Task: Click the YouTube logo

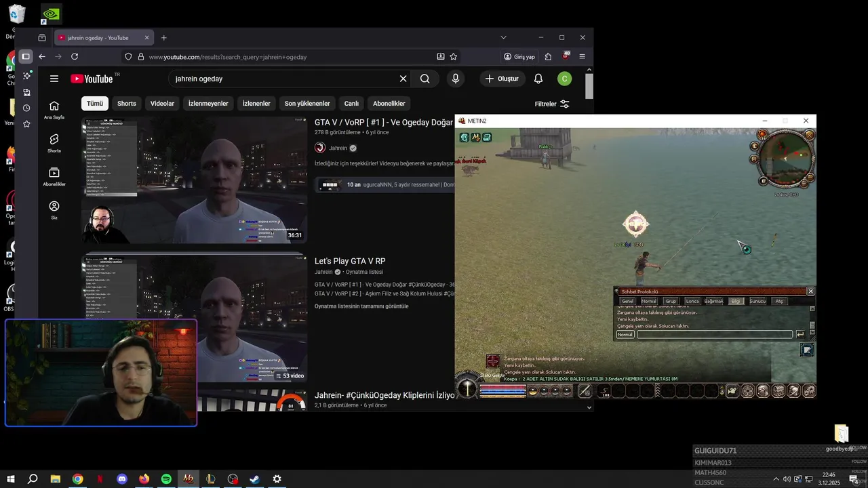Action: coord(92,79)
